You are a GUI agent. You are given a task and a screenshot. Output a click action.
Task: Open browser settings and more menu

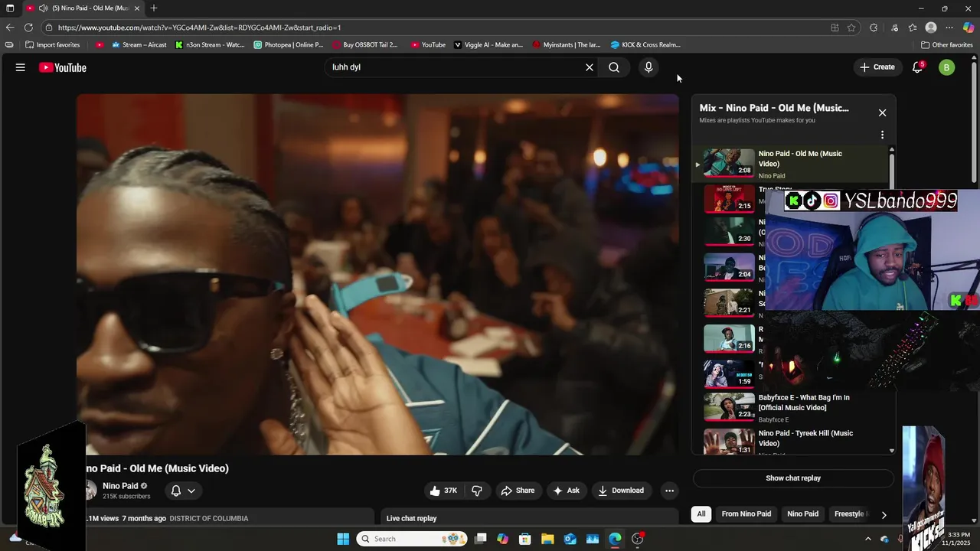[949, 28]
